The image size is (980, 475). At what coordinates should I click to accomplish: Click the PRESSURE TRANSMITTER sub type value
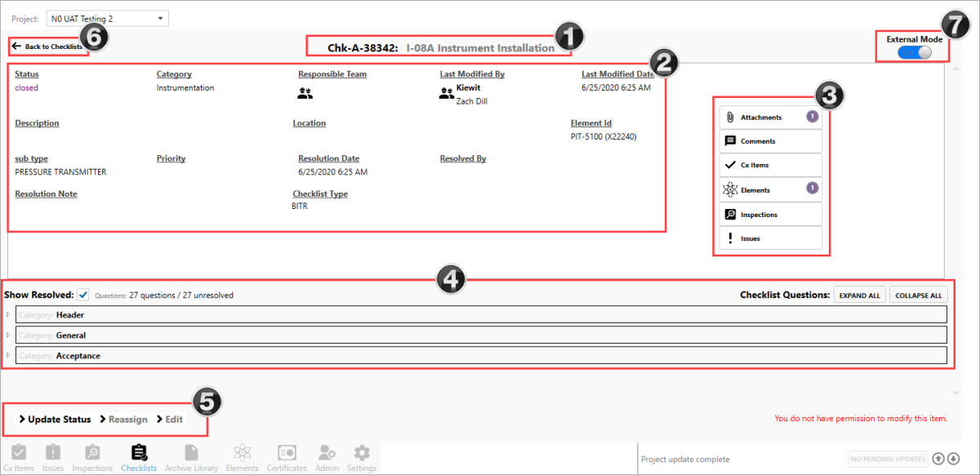coord(60,172)
